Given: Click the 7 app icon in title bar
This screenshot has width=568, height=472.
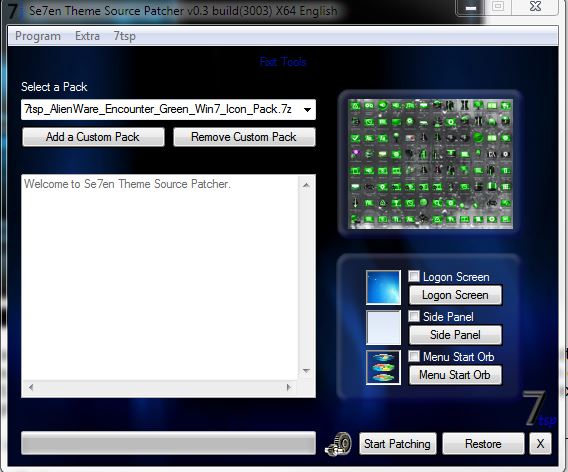Looking at the screenshot, I should [13, 11].
